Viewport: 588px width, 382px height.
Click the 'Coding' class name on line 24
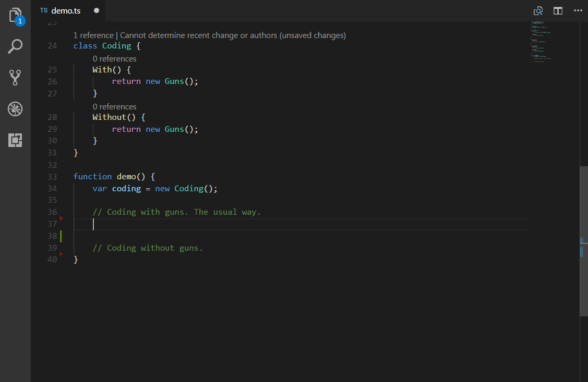point(117,46)
